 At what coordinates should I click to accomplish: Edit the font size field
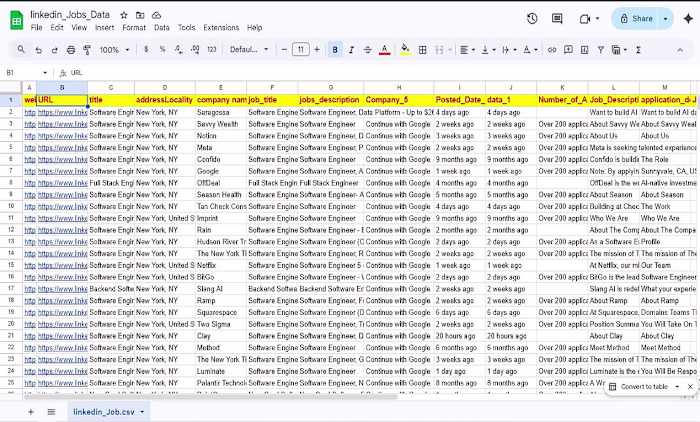(x=300, y=50)
